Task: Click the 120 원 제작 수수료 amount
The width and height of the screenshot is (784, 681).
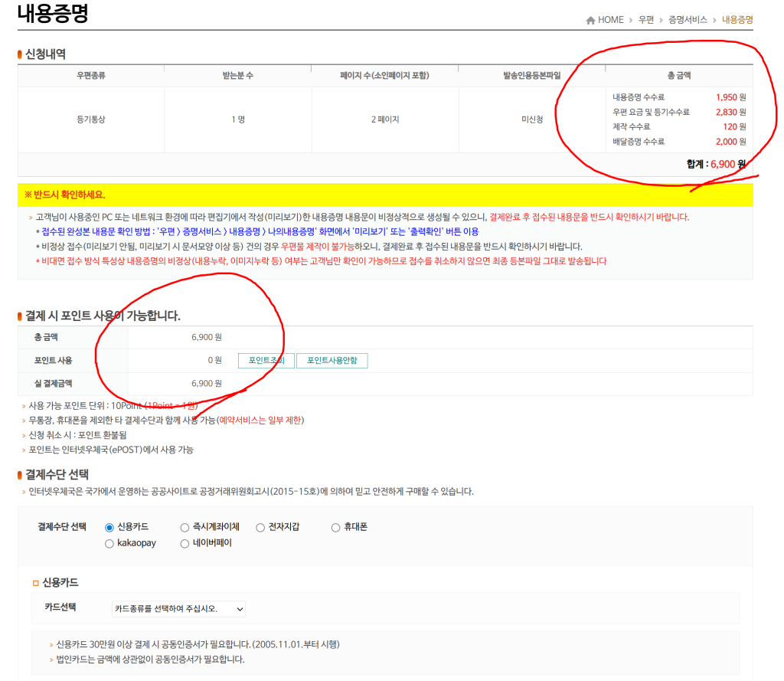Action: pyautogui.click(x=734, y=127)
